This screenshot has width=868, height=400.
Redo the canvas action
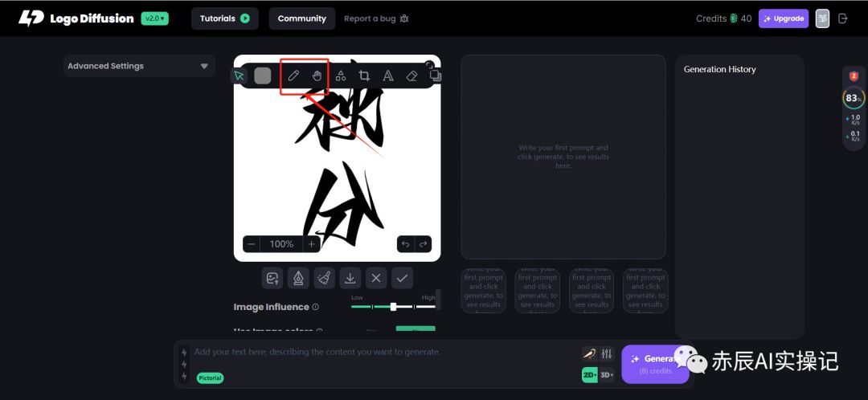424,244
